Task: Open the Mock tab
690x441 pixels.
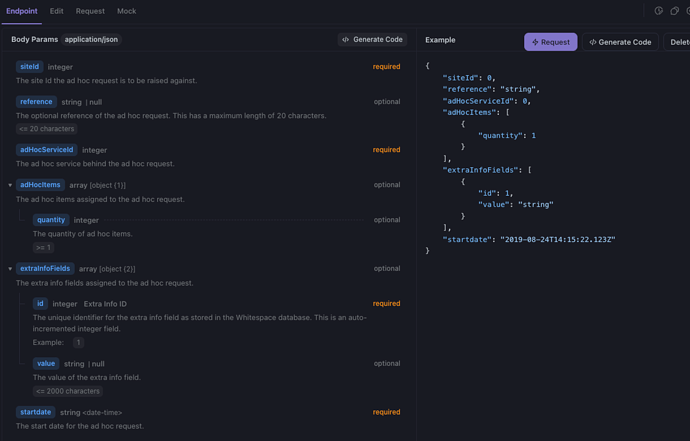Action: coord(126,11)
